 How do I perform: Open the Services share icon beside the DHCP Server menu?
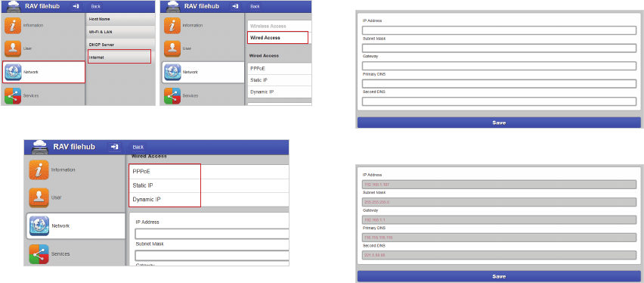[12, 95]
